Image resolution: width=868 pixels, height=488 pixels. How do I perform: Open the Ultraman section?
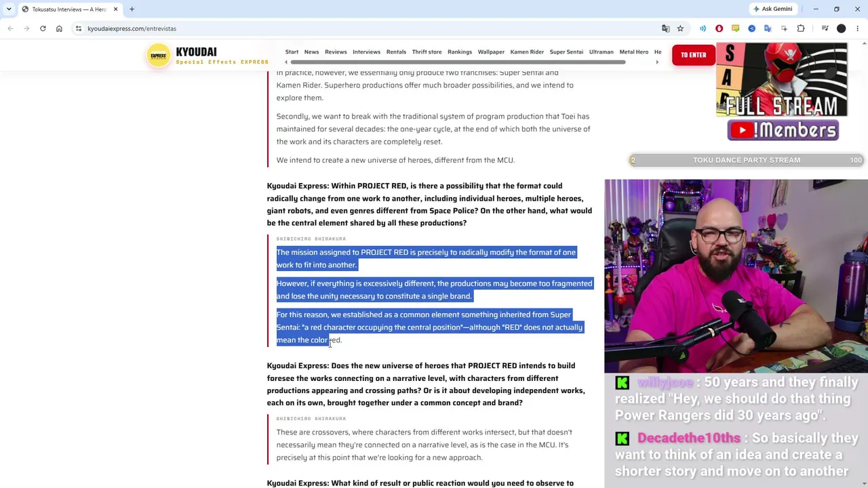click(x=601, y=52)
